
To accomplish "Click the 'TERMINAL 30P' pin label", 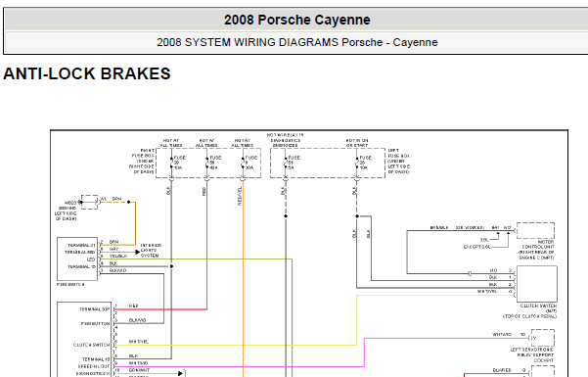I will tap(94, 309).
